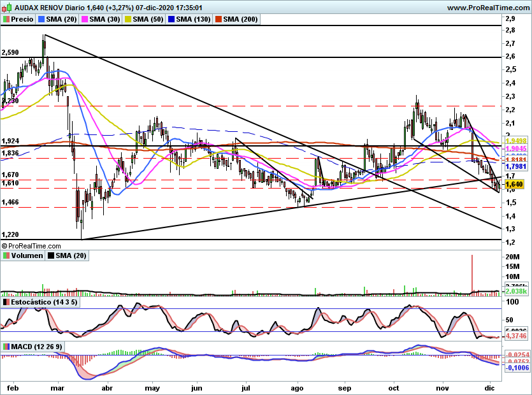This screenshot has height=395, width=532.
Task: Click the Precio legend button
Action: coord(18,19)
